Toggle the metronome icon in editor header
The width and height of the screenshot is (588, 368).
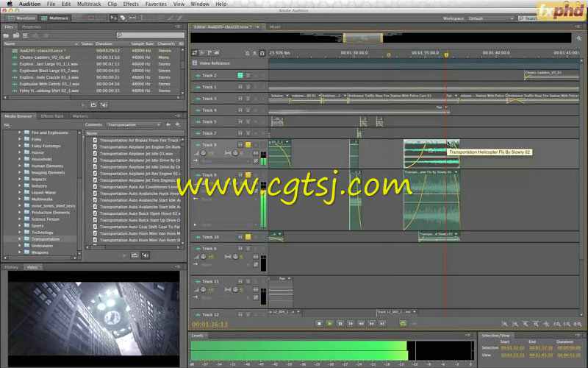247,53
